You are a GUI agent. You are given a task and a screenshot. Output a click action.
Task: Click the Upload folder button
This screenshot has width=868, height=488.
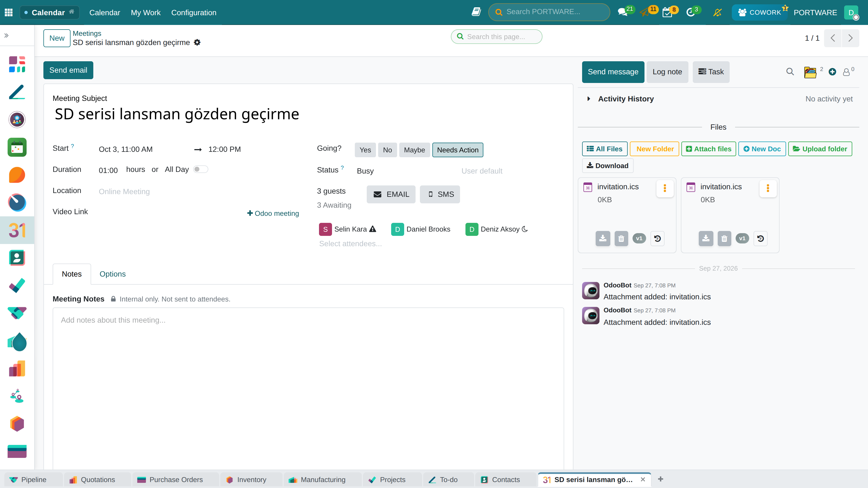820,149
